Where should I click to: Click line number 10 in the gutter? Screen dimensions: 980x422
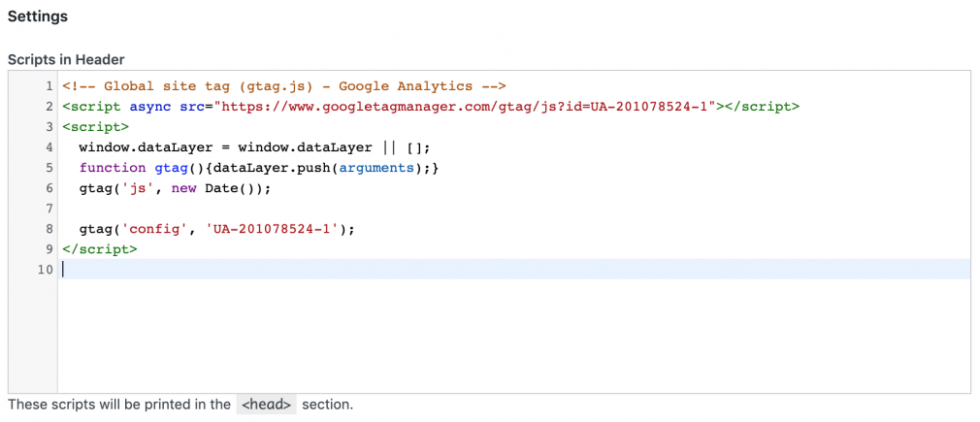[46, 270]
